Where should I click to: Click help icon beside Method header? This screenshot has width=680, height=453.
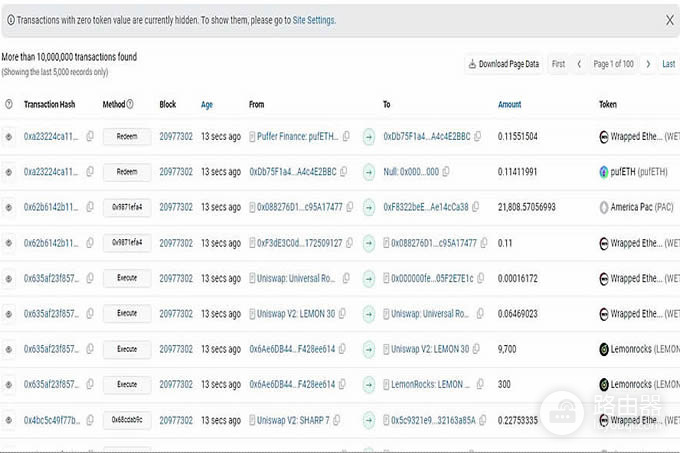point(130,104)
